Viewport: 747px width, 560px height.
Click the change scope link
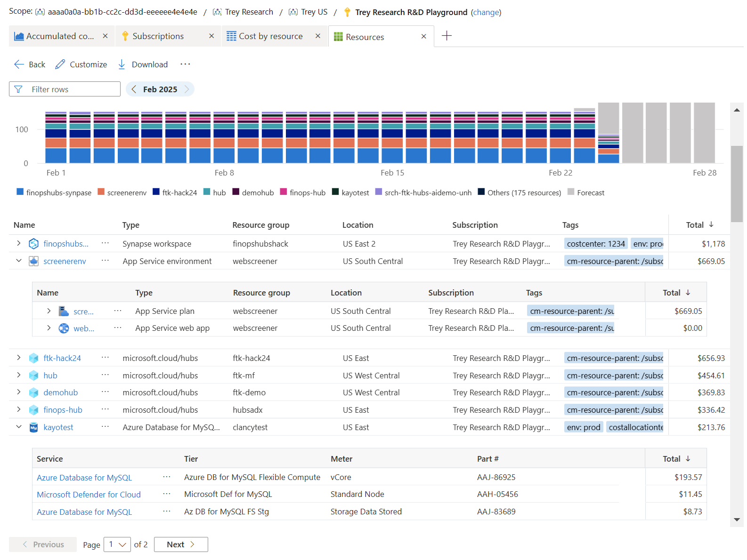[x=486, y=12]
